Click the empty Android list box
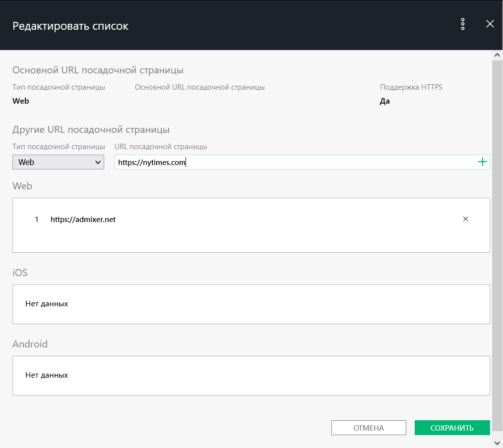This screenshot has height=448, width=503. [251, 375]
